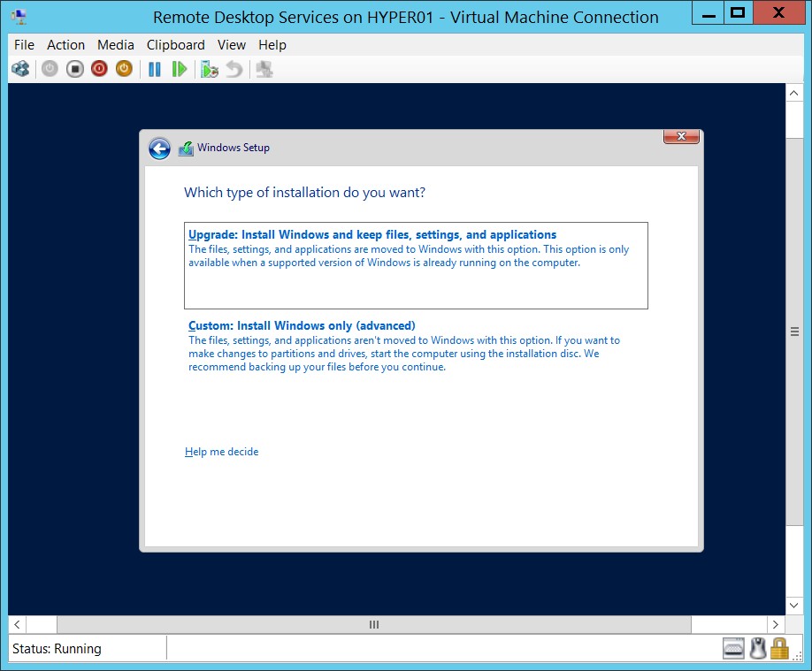812x671 pixels.
Task: Click the vertical scrollbar up arrow
Action: [793, 93]
